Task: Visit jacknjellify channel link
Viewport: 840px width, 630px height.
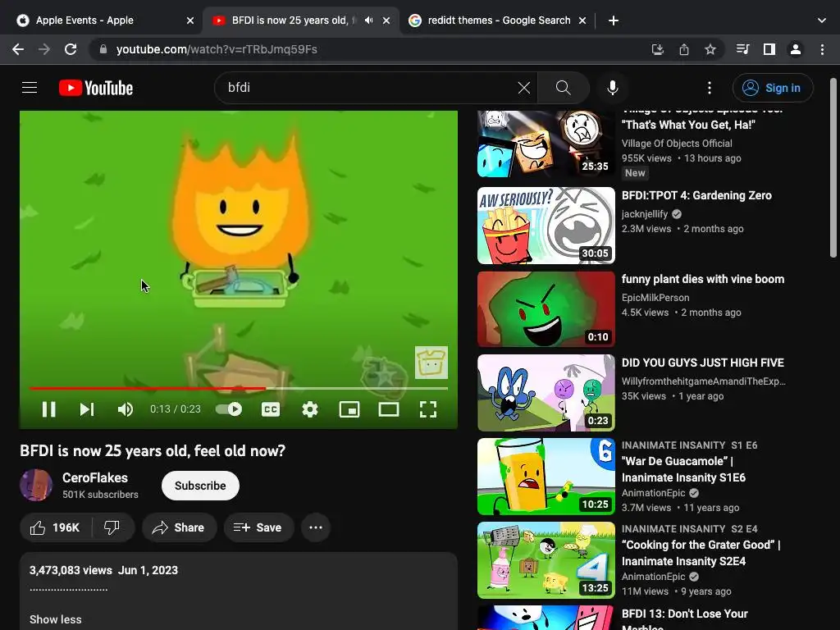Action: click(x=645, y=214)
